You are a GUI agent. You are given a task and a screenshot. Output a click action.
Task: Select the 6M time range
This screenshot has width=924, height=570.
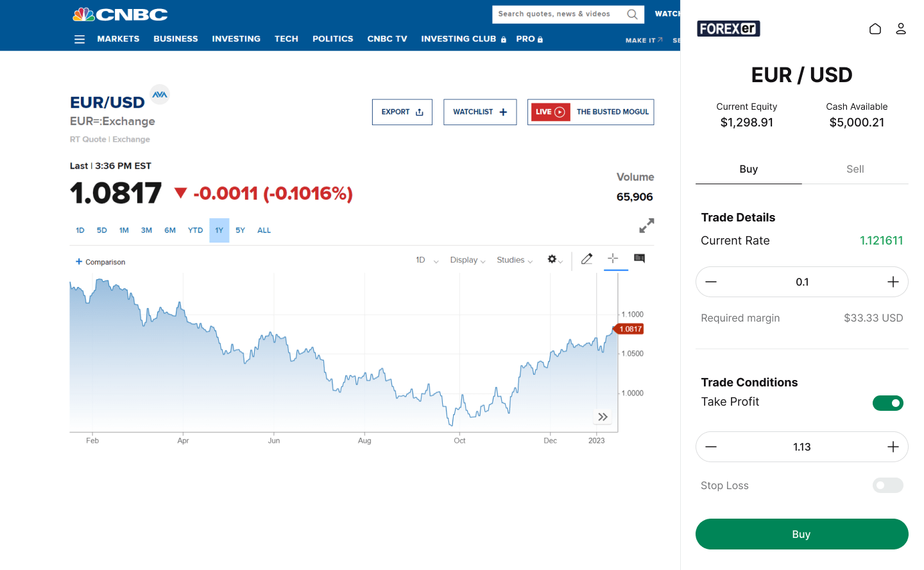170,230
